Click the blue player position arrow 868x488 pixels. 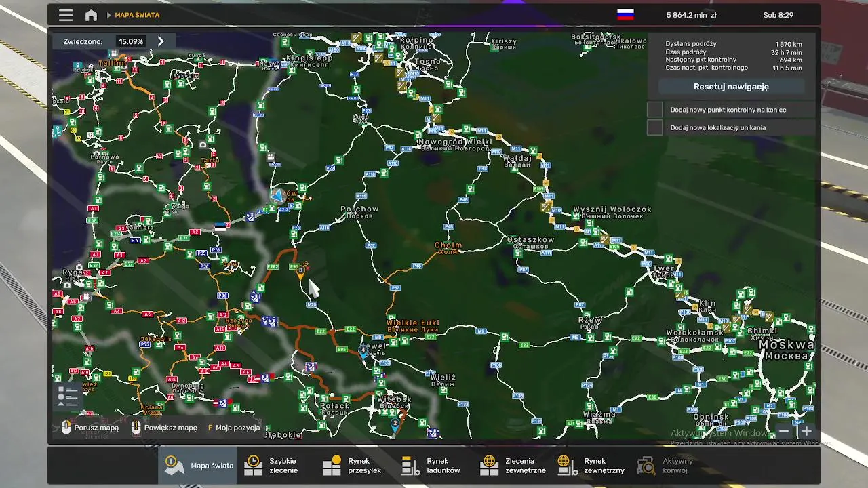[277, 196]
